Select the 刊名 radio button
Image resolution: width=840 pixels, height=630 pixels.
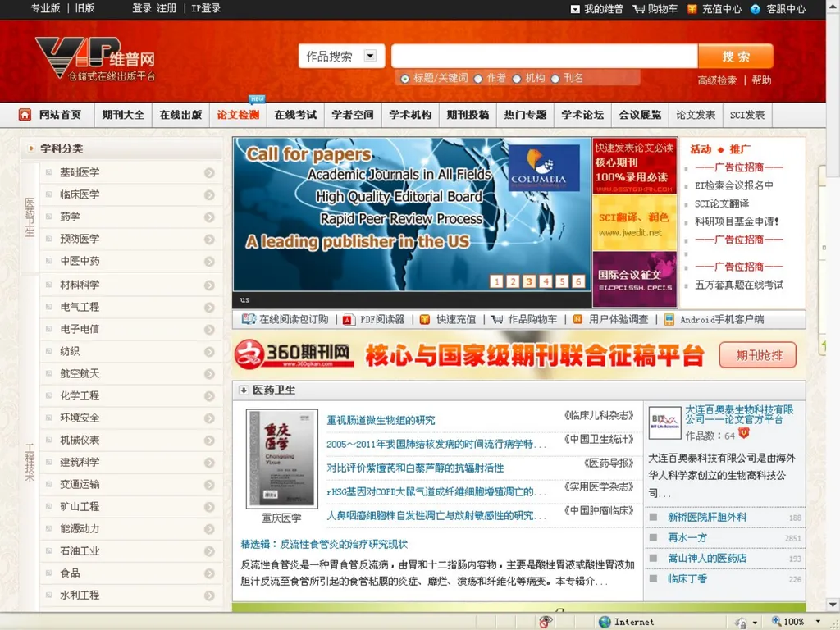(x=555, y=79)
